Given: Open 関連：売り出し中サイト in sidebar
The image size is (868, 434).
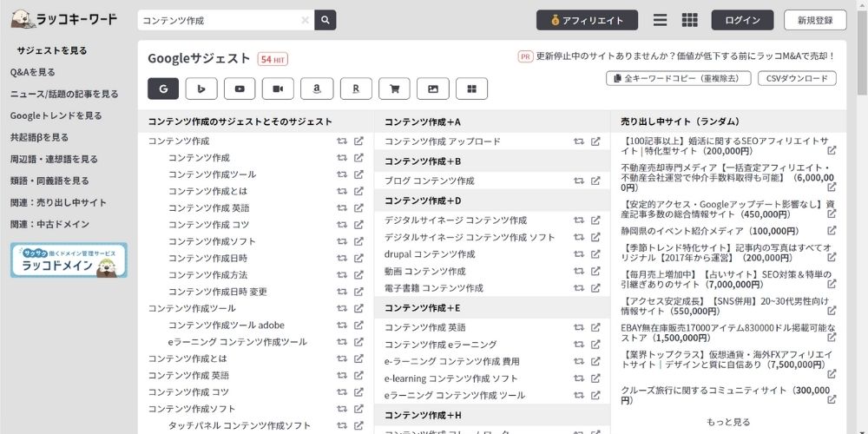Looking at the screenshot, I should (58, 202).
